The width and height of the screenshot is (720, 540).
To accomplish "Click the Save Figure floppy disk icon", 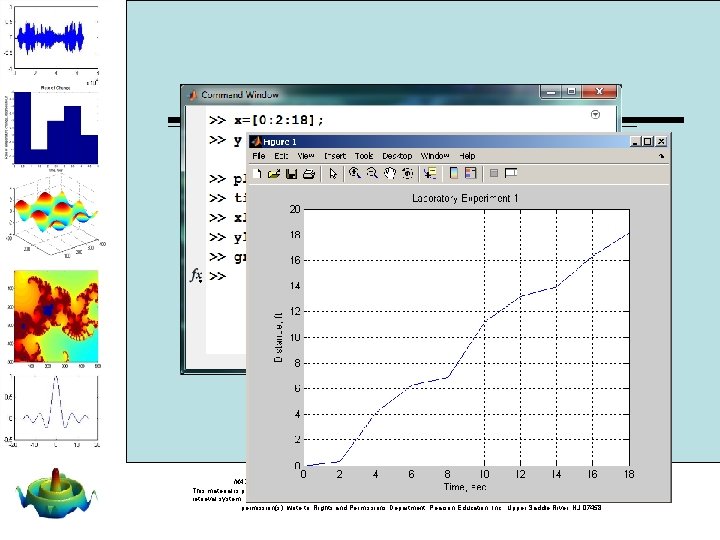I will [292, 174].
